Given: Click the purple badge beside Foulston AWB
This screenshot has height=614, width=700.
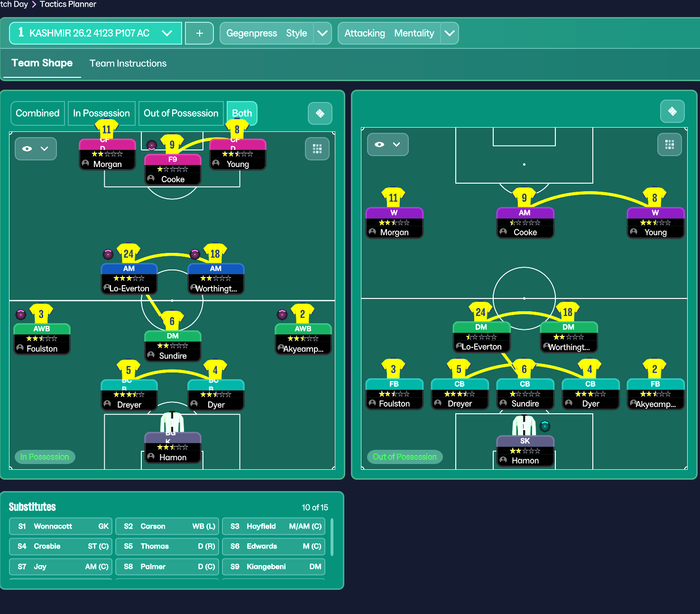Looking at the screenshot, I should click(x=21, y=314).
